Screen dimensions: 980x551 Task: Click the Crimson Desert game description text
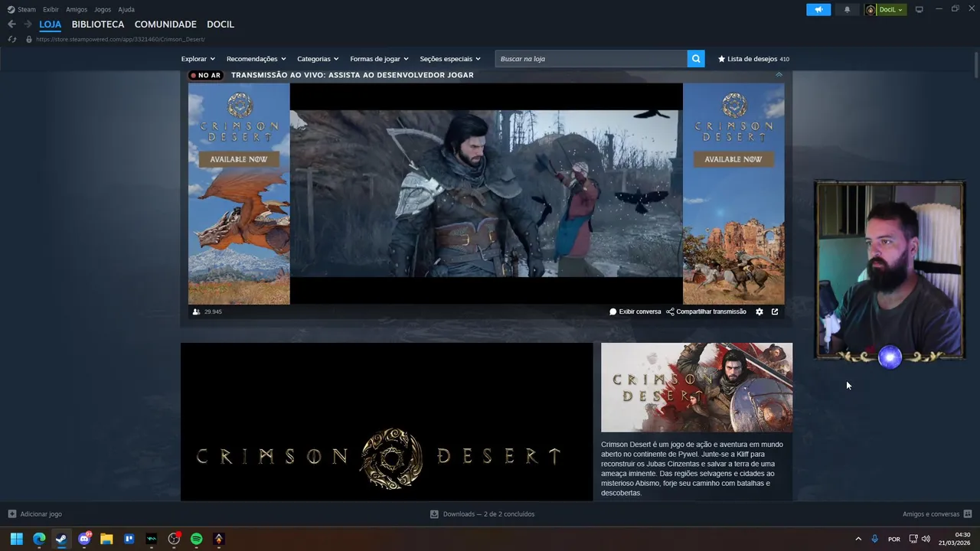click(x=692, y=468)
